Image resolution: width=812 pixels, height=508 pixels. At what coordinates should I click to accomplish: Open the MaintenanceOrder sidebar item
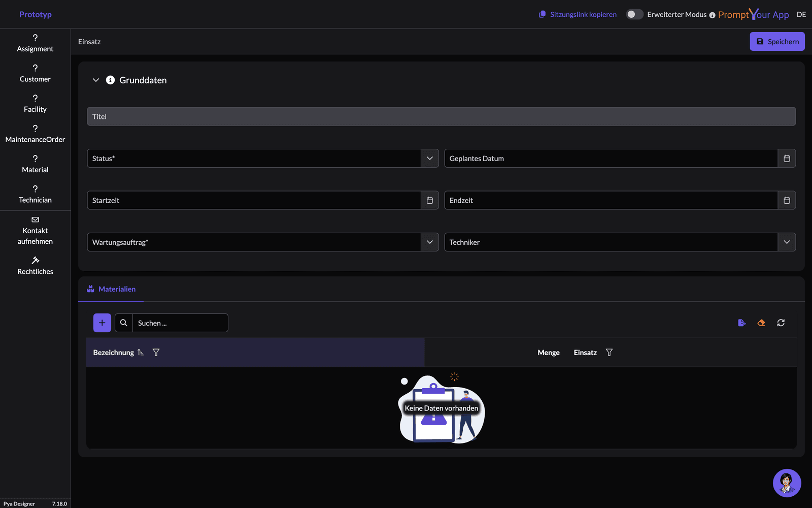click(x=35, y=134)
